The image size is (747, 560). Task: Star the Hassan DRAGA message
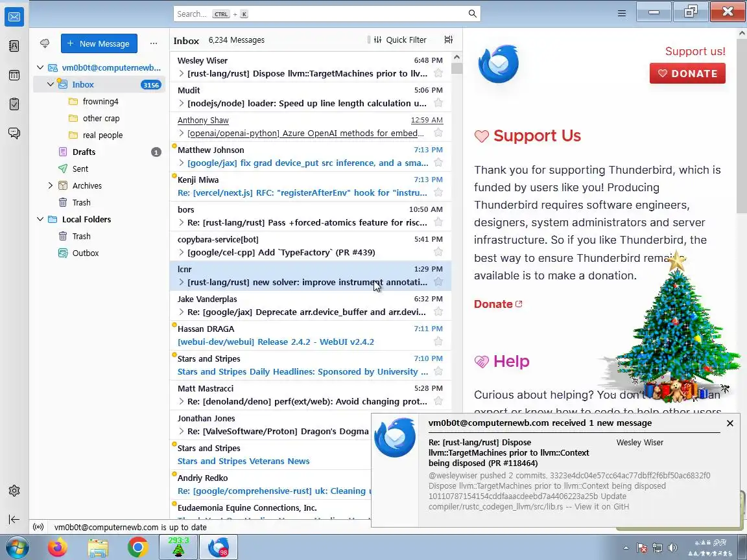438,342
